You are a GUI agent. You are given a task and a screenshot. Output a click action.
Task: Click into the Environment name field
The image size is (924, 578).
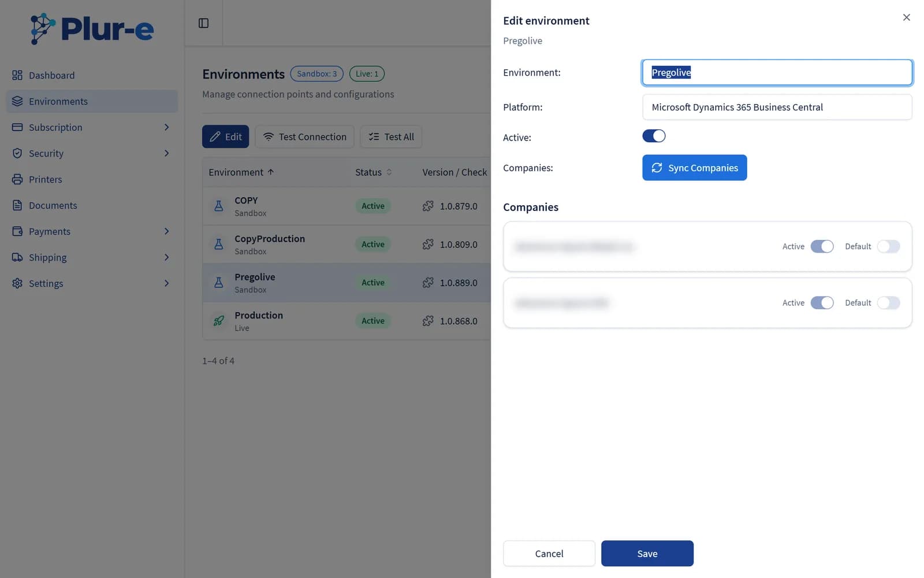pos(777,72)
